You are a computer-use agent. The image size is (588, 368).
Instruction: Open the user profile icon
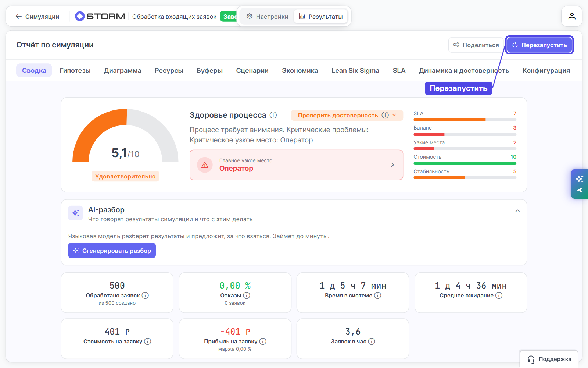pos(572,16)
